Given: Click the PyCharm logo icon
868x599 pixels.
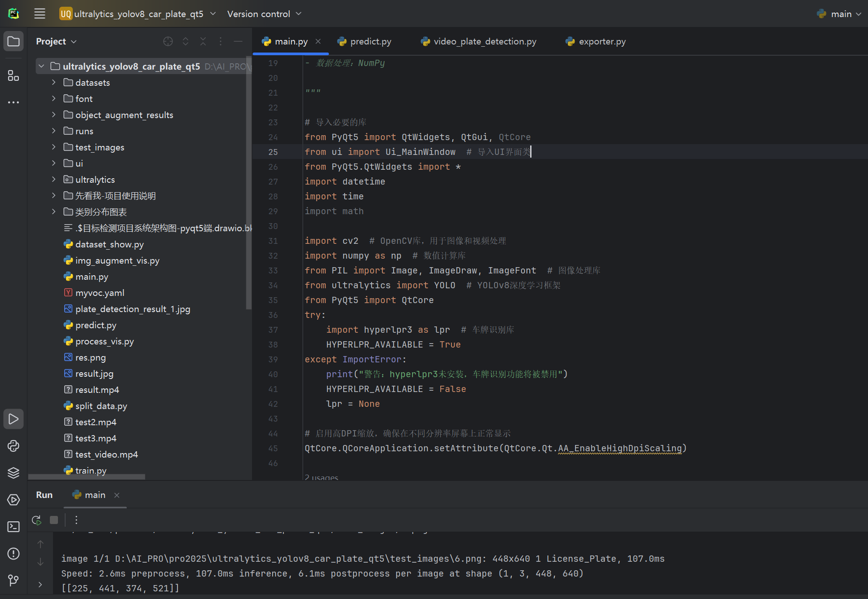Looking at the screenshot, I should (x=13, y=14).
